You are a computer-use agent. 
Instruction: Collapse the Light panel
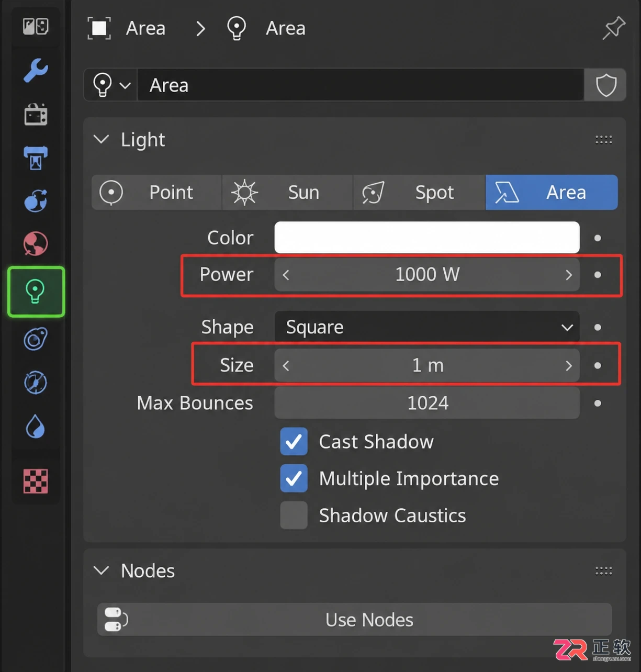point(101,139)
